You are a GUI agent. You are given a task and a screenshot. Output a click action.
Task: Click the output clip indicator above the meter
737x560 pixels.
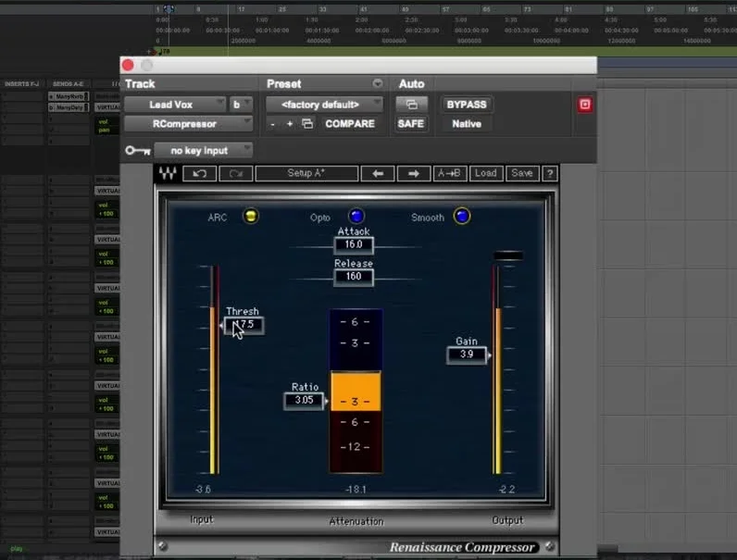click(x=508, y=255)
